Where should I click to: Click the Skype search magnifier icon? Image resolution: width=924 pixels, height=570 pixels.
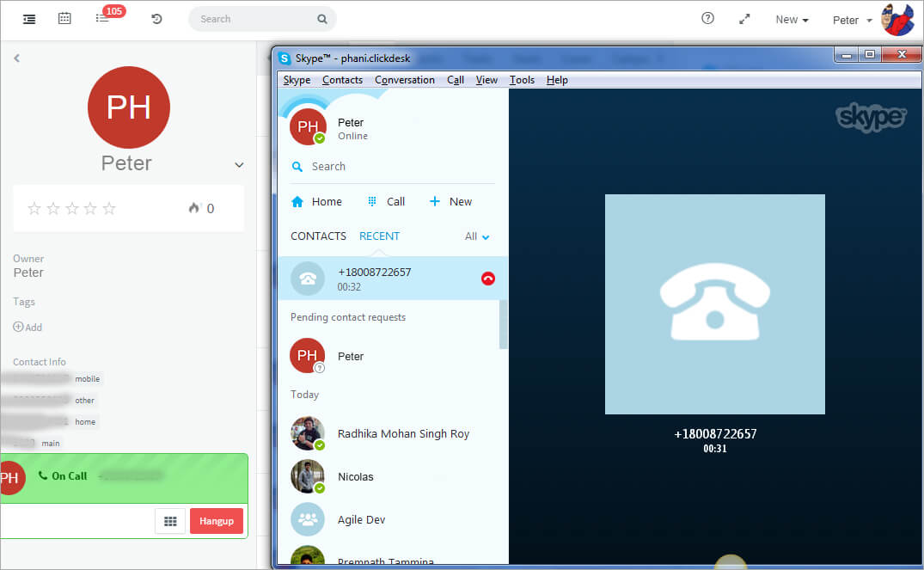(x=297, y=167)
